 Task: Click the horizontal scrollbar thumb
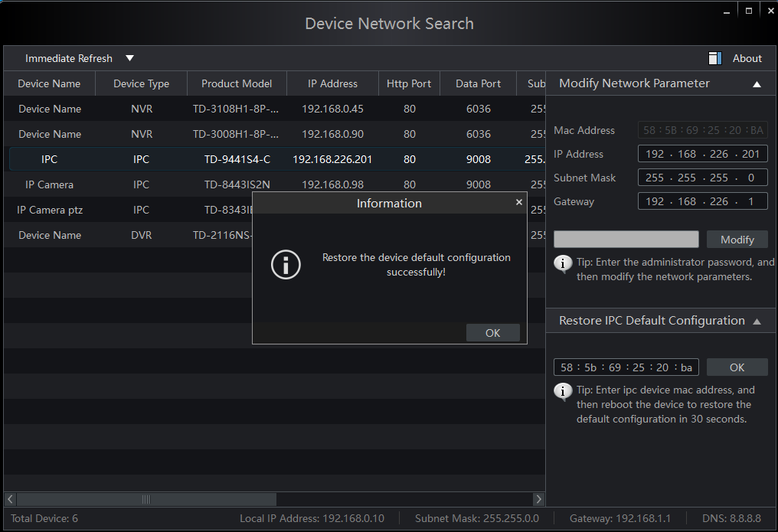click(146, 499)
